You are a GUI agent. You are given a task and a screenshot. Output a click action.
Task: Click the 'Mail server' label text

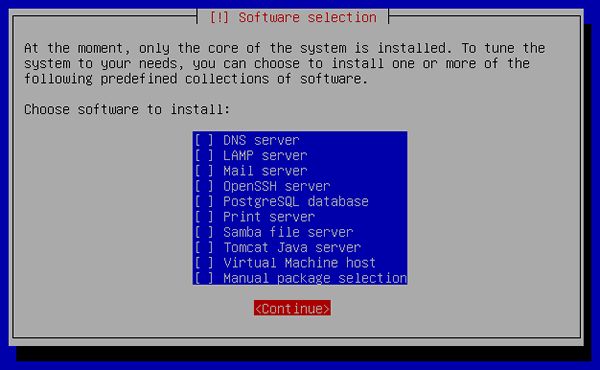click(x=265, y=171)
